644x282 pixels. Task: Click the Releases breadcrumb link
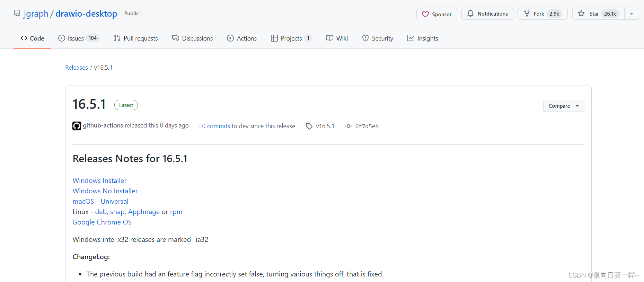click(x=77, y=68)
